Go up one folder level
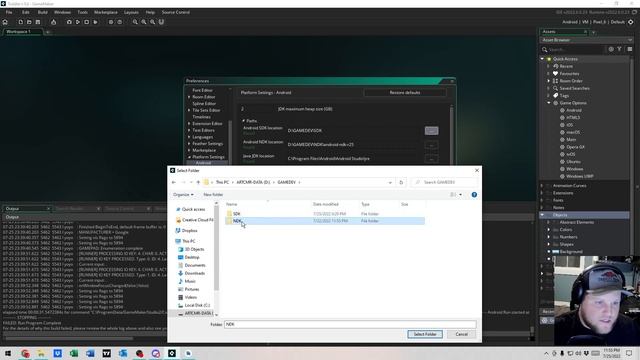Screen dimensions: 640x360 198,182
